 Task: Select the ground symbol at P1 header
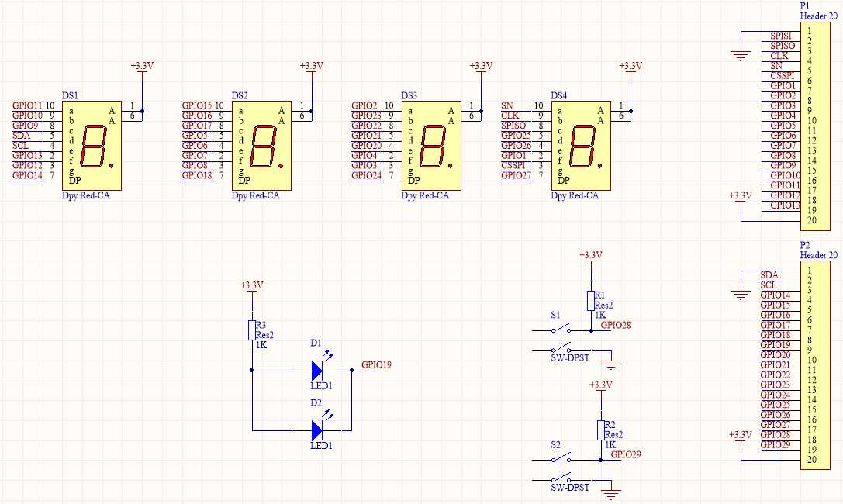coord(741,55)
